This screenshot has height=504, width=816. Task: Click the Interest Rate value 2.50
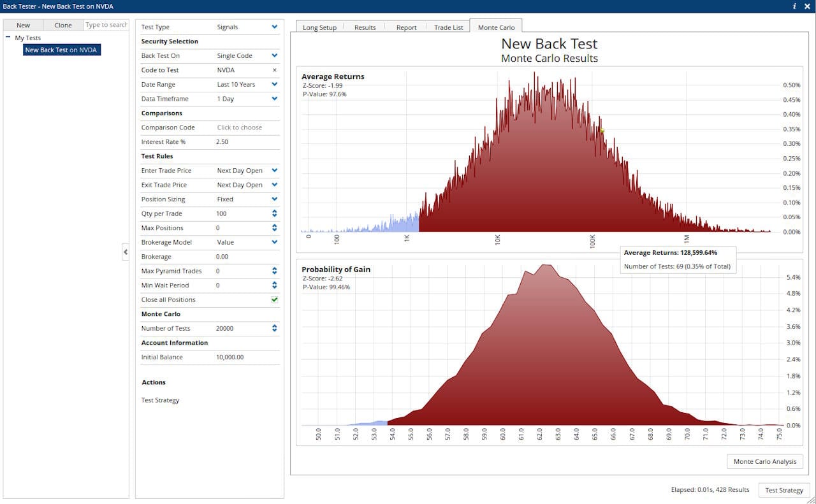[x=222, y=142]
